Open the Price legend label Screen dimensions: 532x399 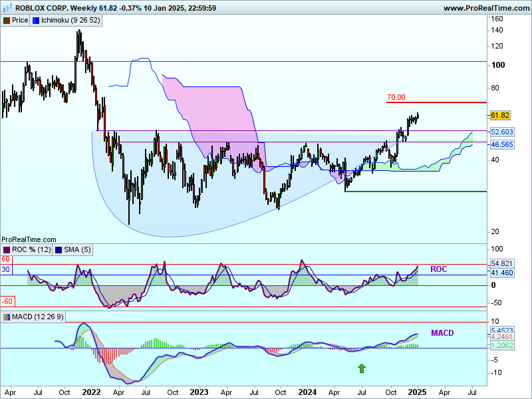click(x=20, y=21)
